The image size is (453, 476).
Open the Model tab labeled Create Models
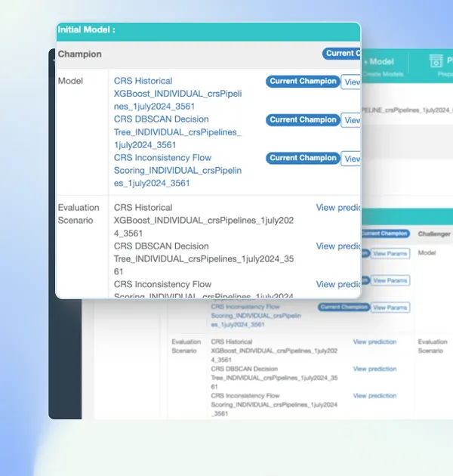(384, 67)
